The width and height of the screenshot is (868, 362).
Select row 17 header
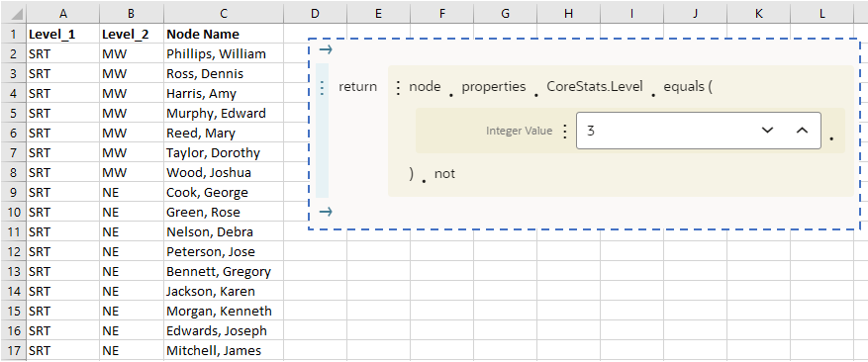click(13, 350)
